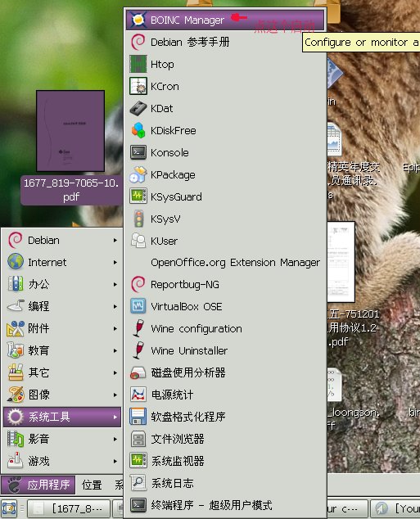Expand the Debian submenu arrow

click(x=115, y=240)
